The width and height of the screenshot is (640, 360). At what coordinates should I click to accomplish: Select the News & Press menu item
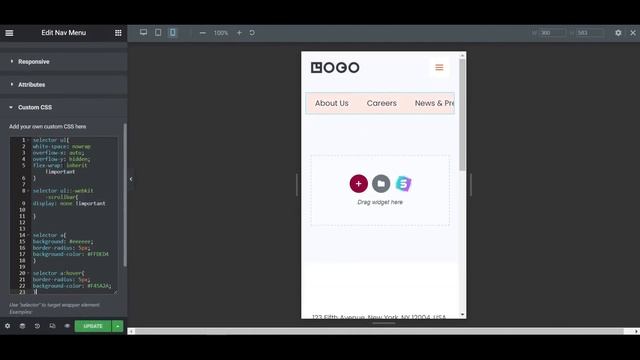434,103
